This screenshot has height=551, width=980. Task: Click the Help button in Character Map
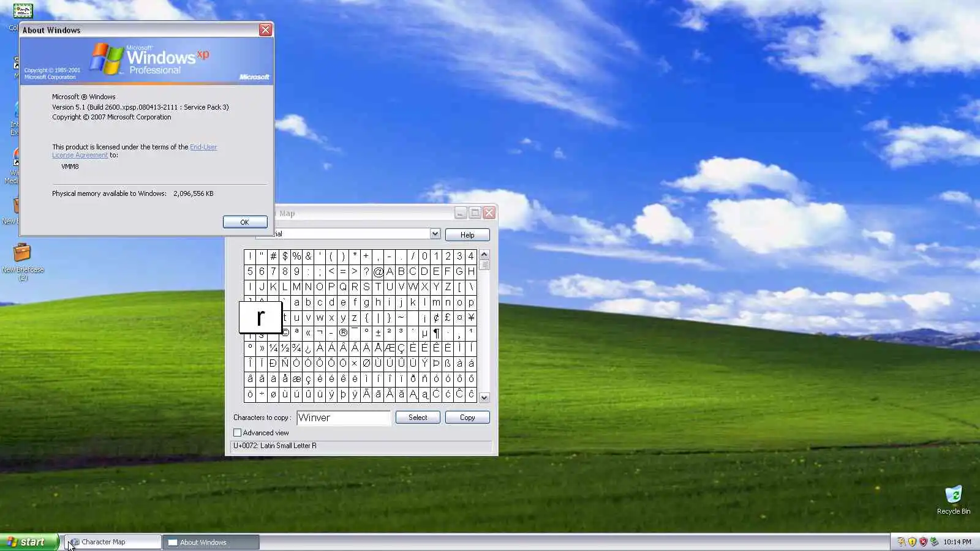click(x=467, y=234)
